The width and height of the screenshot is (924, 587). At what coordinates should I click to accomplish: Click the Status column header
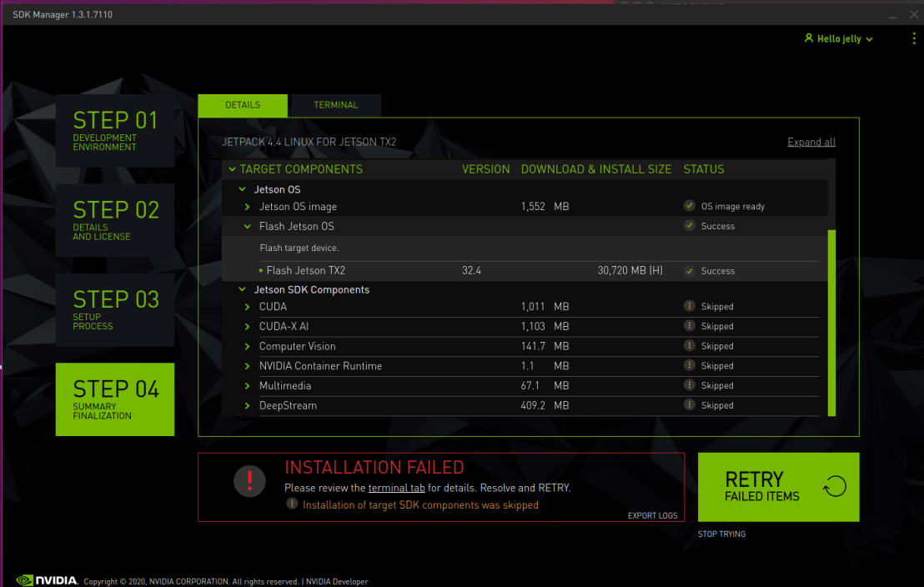[704, 169]
